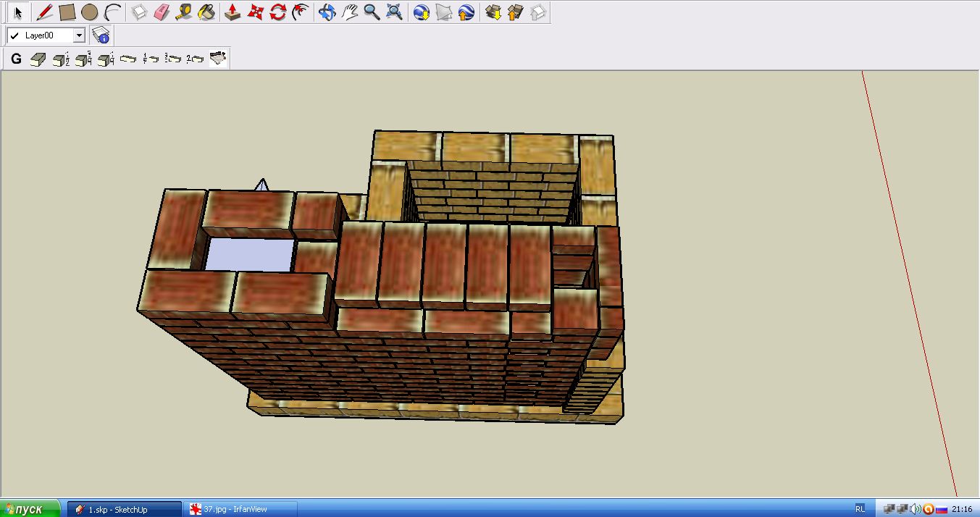Viewport: 980px width, 517px height.
Task: Click the full brick icon
Action: pyautogui.click(x=38, y=59)
